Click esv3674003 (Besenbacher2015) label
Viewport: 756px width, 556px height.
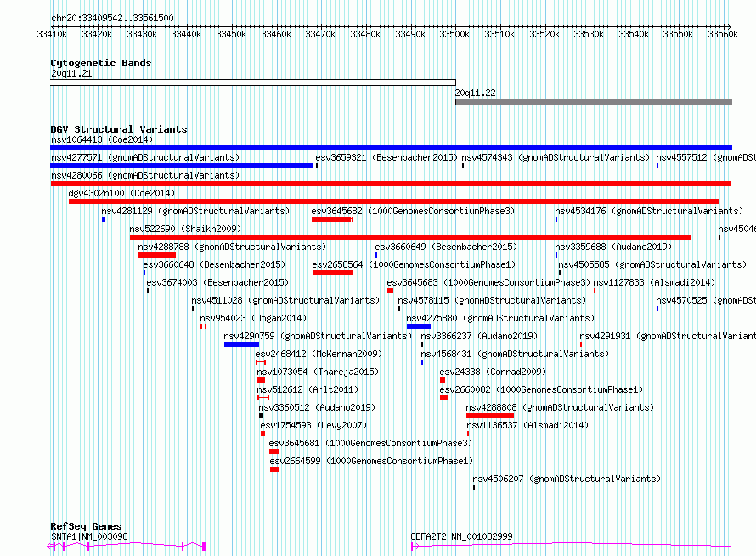point(217,283)
